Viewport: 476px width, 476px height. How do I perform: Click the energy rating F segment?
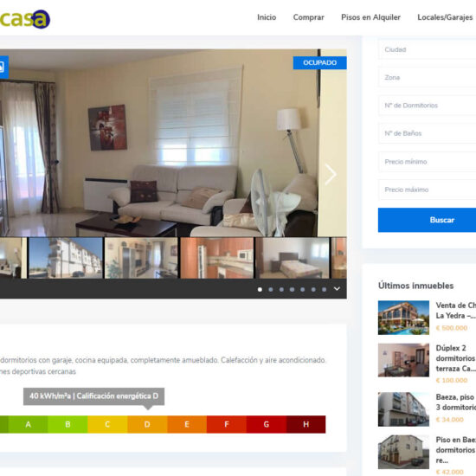[x=227, y=424]
